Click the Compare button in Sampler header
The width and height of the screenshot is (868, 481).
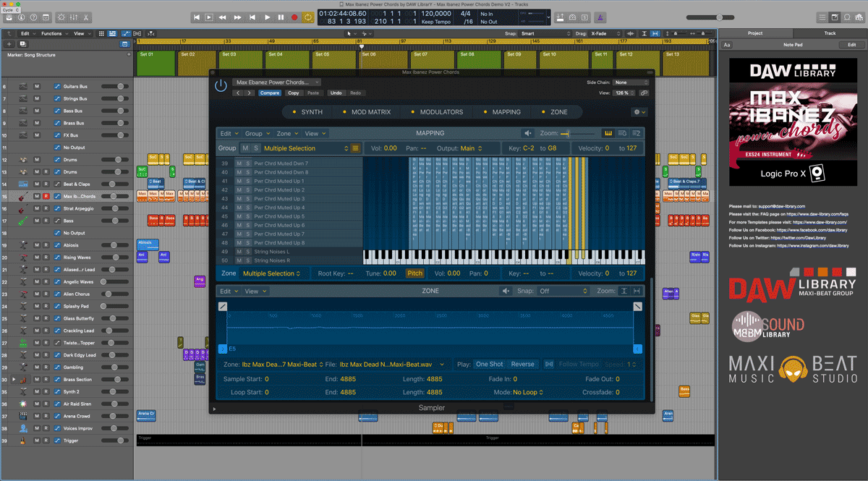[x=270, y=93]
